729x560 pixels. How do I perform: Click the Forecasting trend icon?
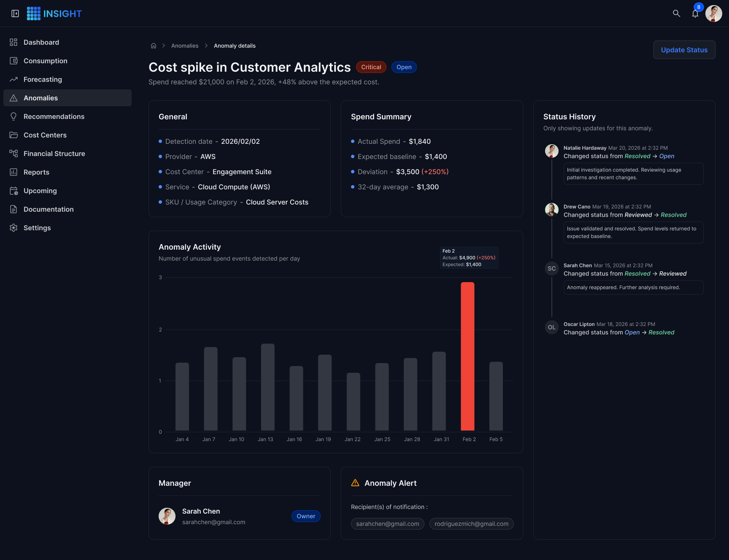point(13,79)
